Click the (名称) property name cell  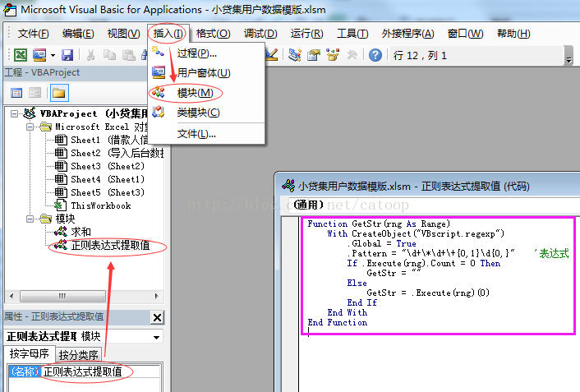pos(24,371)
